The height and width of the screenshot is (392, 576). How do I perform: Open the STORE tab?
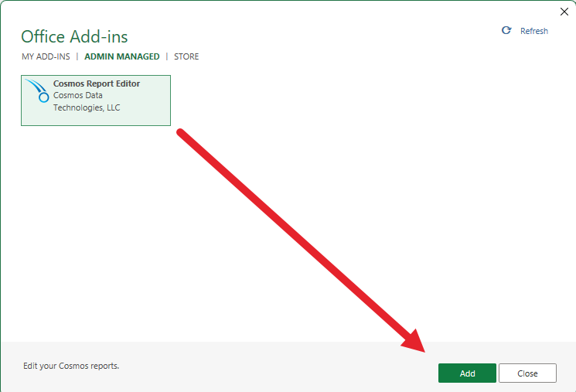186,56
